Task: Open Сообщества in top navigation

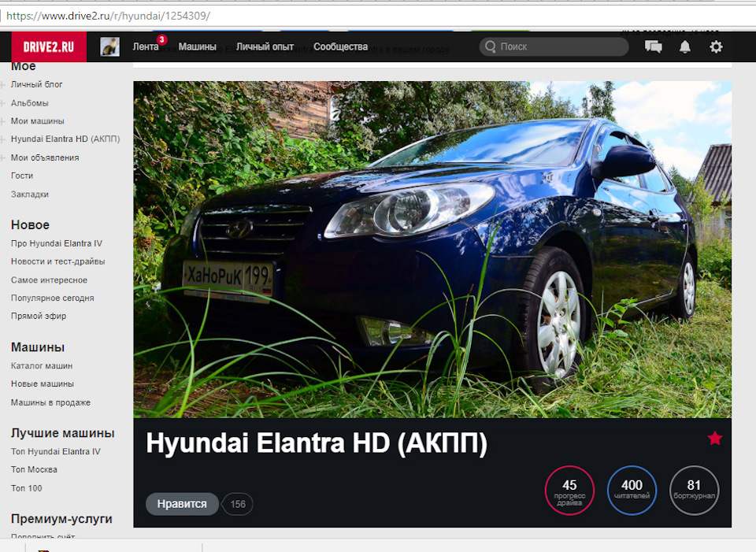Action: 340,46
